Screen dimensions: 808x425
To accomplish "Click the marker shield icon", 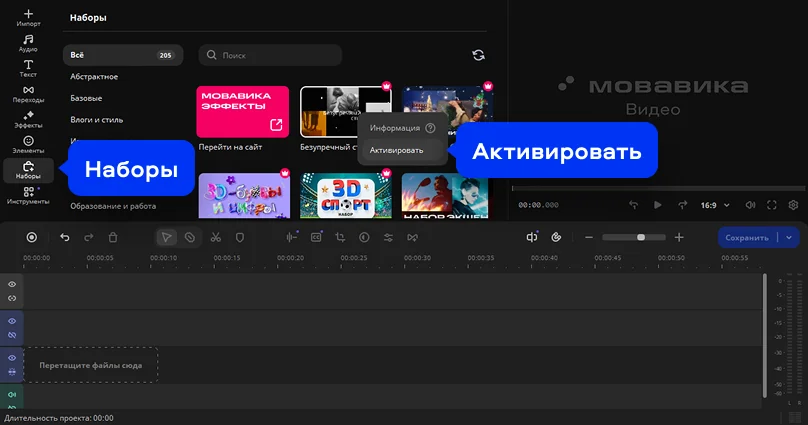I will coord(240,237).
